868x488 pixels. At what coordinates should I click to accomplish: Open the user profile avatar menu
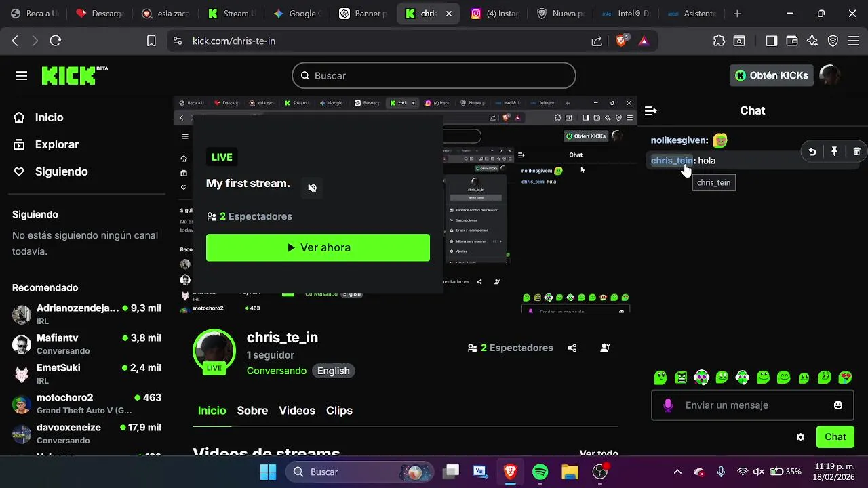pyautogui.click(x=829, y=75)
